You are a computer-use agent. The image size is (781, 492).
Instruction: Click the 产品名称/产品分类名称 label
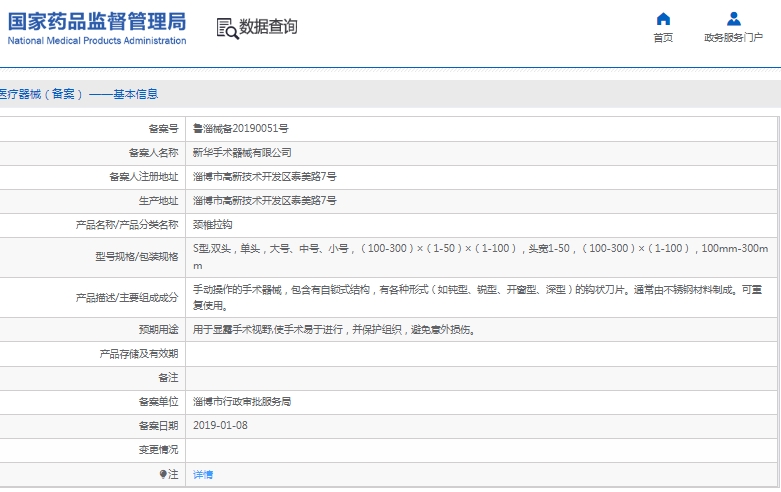[127, 225]
